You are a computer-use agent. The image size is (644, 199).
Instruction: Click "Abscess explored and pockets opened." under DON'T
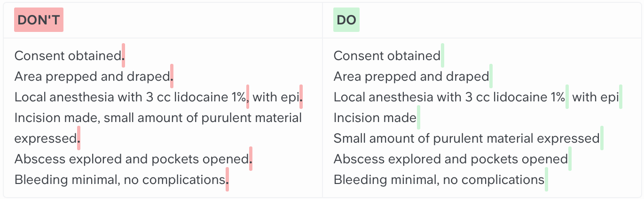point(132,159)
